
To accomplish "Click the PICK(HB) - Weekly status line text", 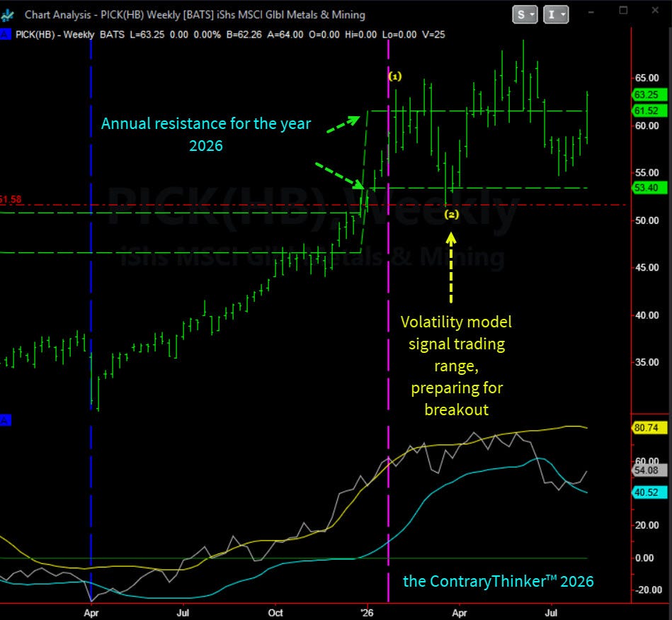I will (x=55, y=35).
